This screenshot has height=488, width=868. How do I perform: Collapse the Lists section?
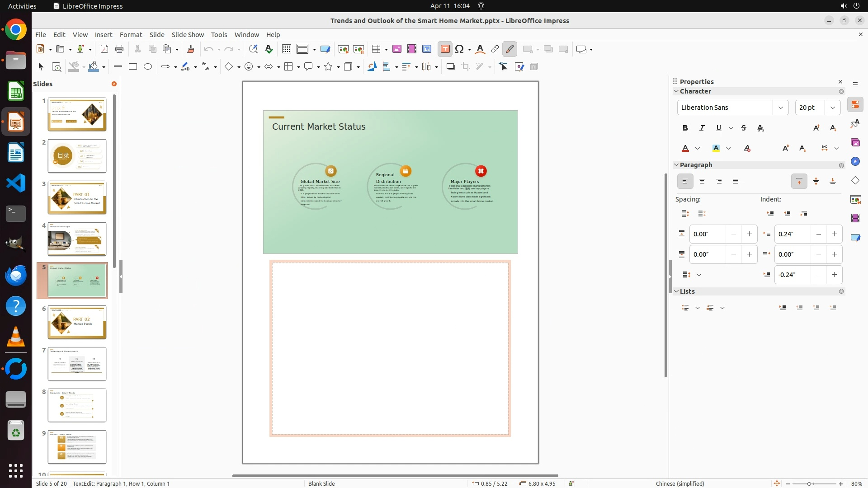pos(677,291)
